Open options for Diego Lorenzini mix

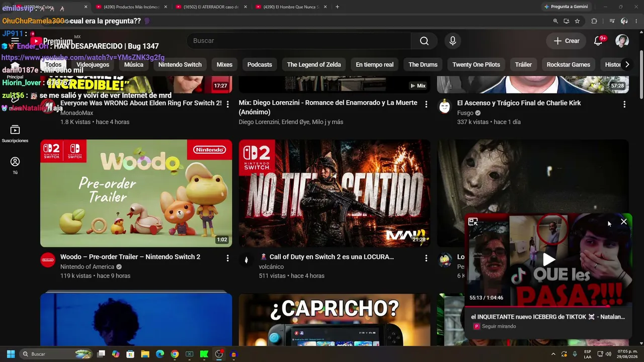click(426, 104)
